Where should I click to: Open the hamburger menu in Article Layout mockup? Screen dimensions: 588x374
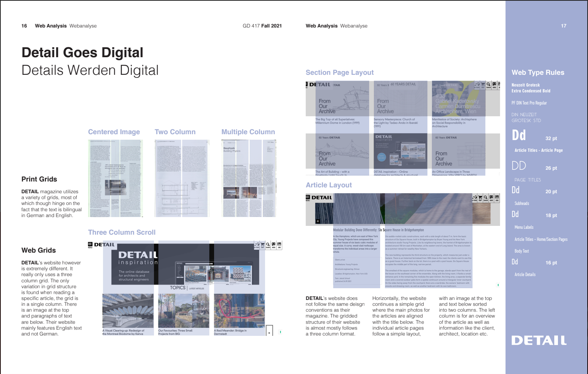tap(308, 198)
